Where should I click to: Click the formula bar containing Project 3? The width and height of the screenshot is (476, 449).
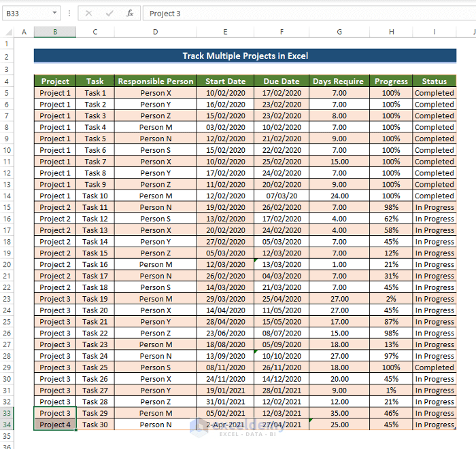click(x=309, y=14)
